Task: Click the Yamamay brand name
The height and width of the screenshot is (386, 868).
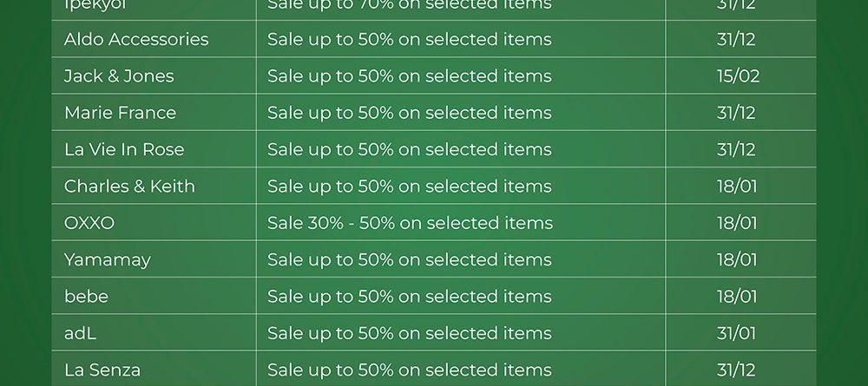Action: (108, 259)
